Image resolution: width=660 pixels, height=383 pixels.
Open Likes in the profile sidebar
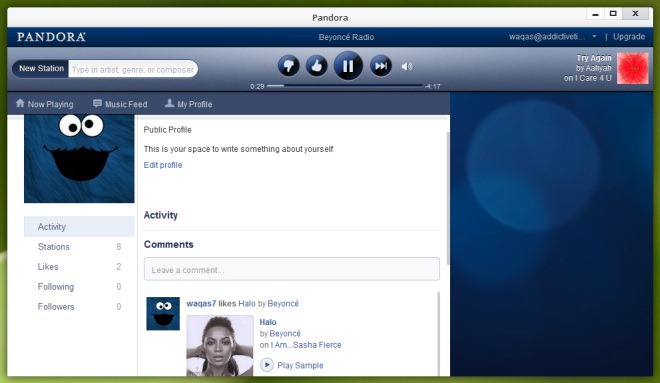click(79, 266)
